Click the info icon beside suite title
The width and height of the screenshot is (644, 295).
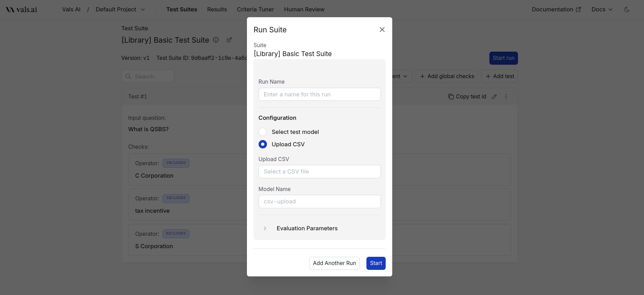tap(216, 40)
